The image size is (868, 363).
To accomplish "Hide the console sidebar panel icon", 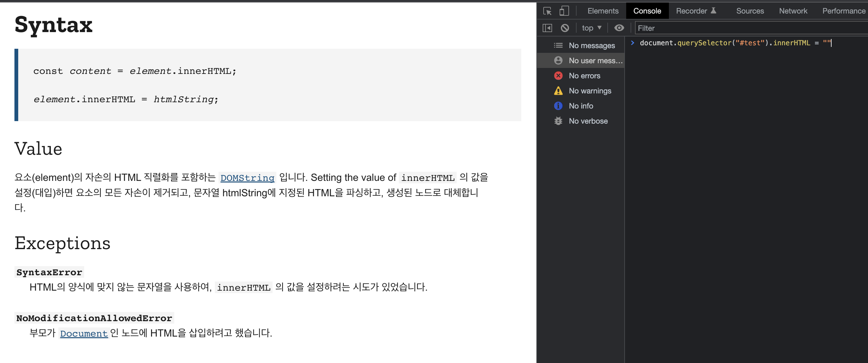I will tap(547, 28).
